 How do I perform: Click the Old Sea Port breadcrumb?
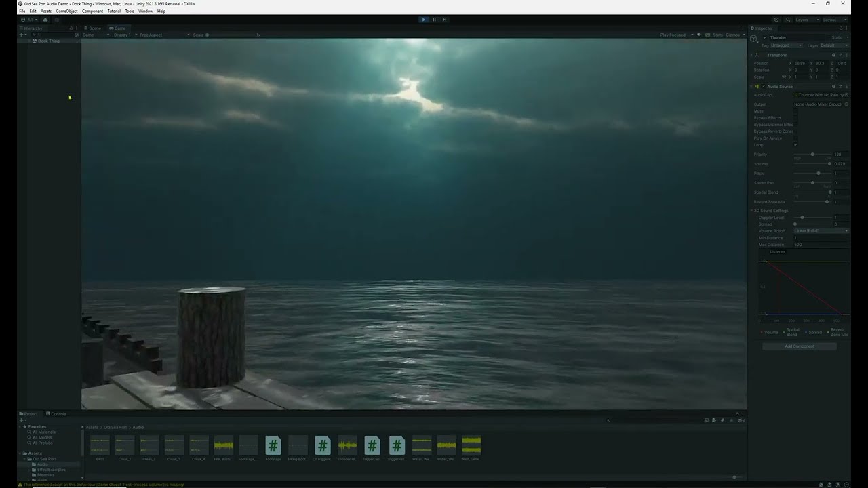115,428
